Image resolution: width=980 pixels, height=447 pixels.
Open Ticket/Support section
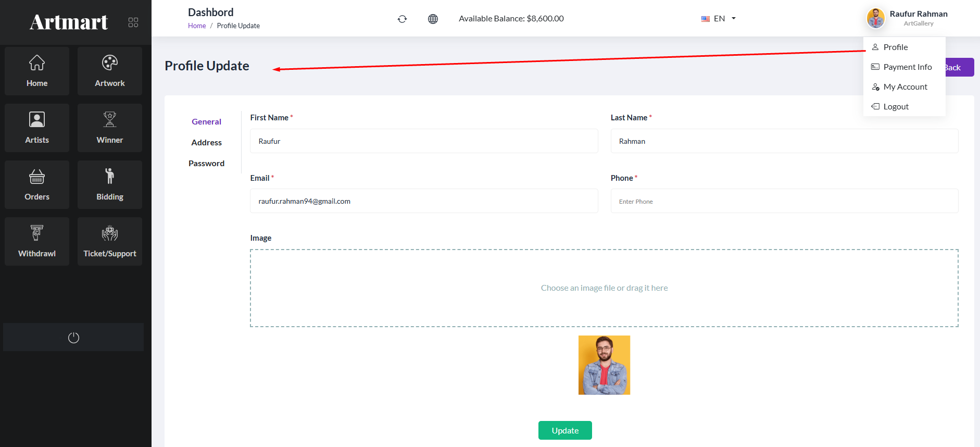coord(110,242)
